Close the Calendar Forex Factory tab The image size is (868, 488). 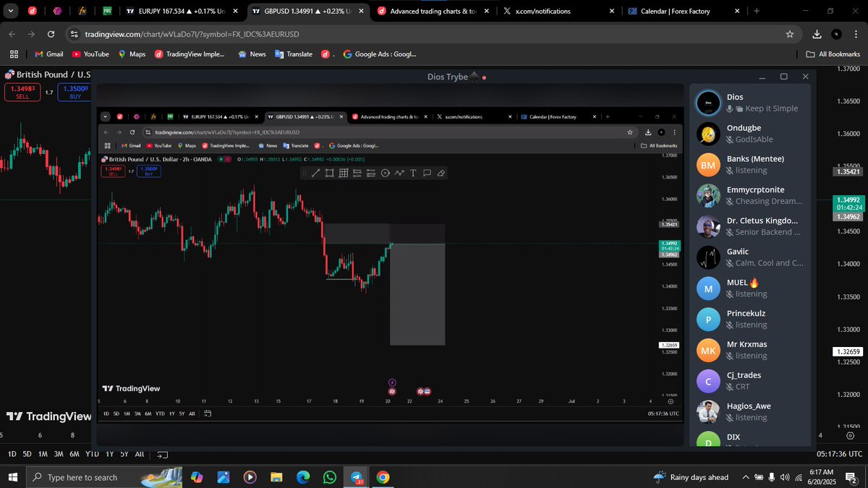[x=738, y=12]
